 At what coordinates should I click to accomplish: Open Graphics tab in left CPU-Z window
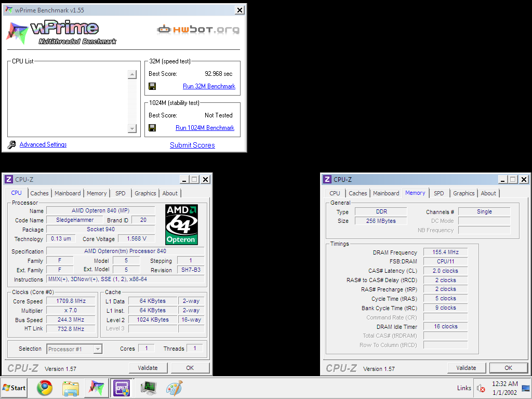145,193
